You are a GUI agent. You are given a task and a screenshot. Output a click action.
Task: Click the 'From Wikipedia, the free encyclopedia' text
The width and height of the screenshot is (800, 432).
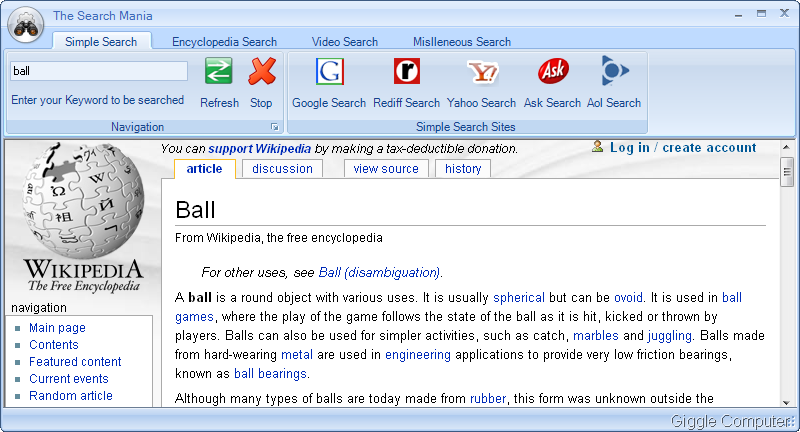point(279,238)
